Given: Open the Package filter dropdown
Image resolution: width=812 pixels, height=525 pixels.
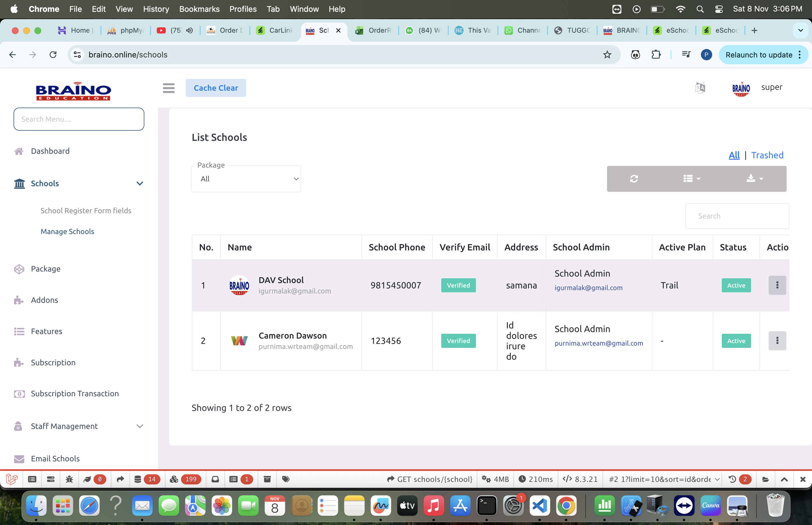Looking at the screenshot, I should coord(246,179).
